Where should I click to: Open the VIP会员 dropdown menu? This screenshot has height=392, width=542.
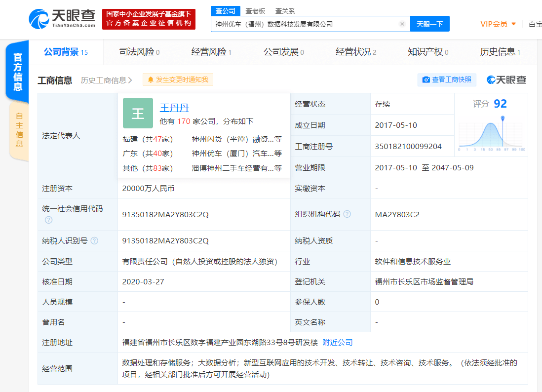[498, 24]
